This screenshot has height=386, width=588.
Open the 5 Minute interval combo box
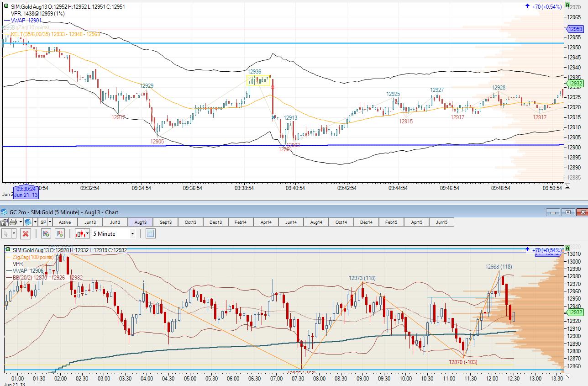[114, 233]
